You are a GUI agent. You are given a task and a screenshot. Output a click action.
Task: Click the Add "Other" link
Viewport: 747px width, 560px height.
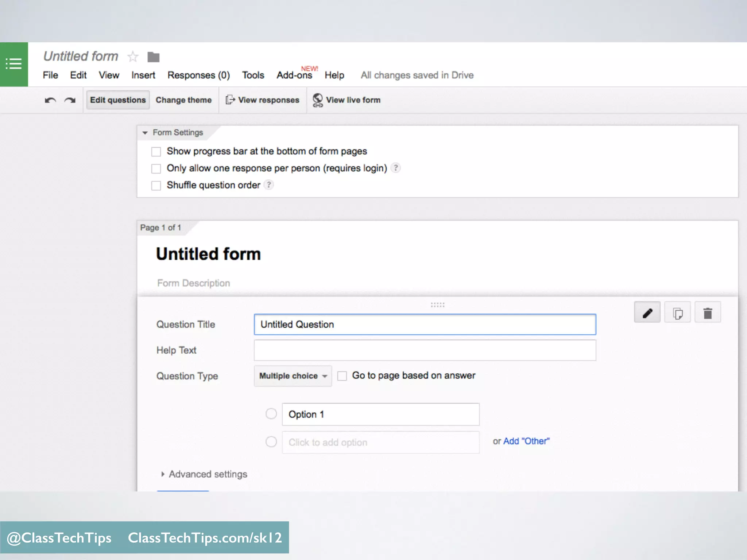point(526,441)
